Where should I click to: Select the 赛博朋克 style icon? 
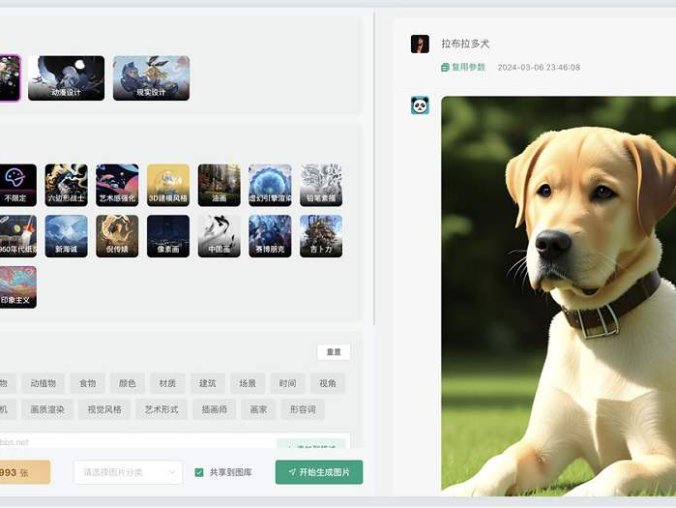(270, 236)
